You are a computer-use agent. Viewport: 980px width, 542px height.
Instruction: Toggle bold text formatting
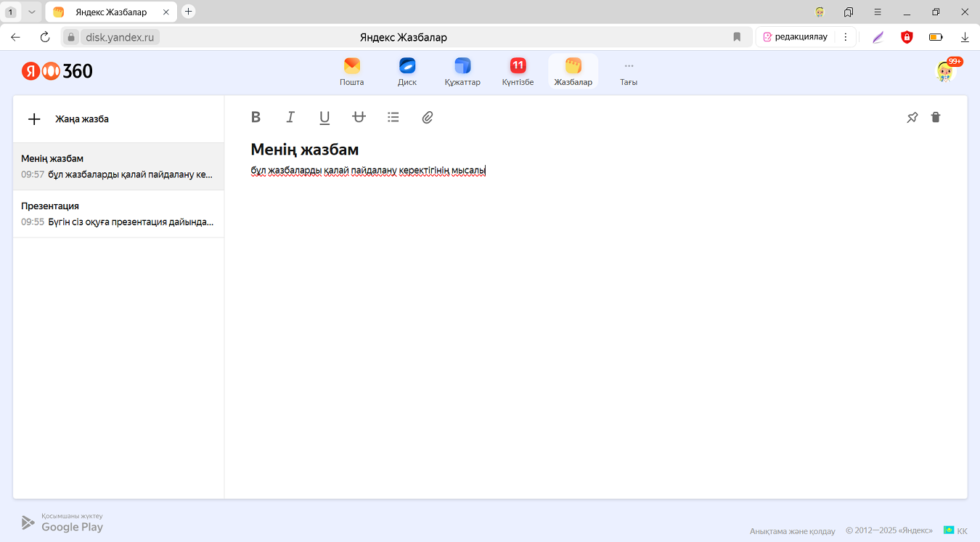[x=256, y=117]
